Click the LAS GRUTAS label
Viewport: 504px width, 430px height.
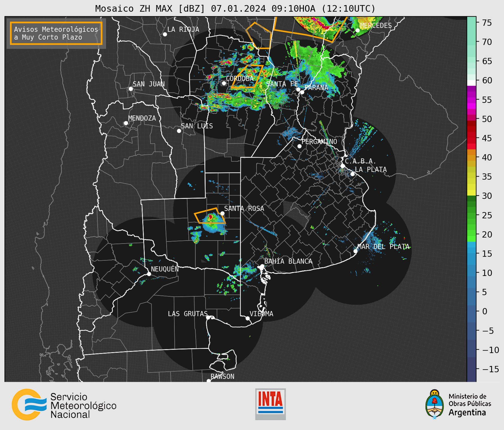tap(188, 314)
